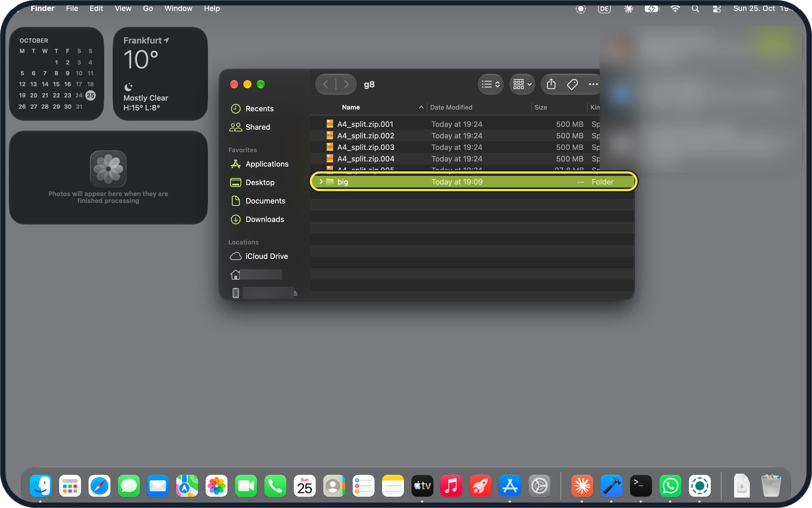Open the File menu
The image size is (812, 508).
pos(72,8)
